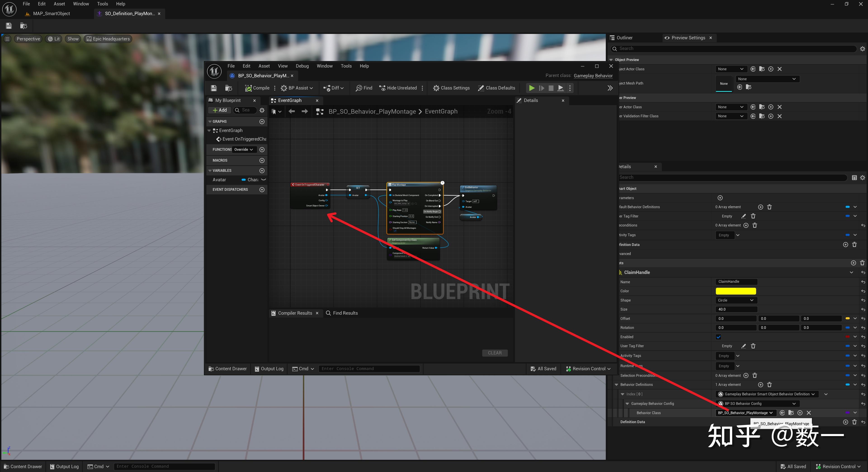Open the Debug menu in blueprint editor
868x472 pixels.
302,66
